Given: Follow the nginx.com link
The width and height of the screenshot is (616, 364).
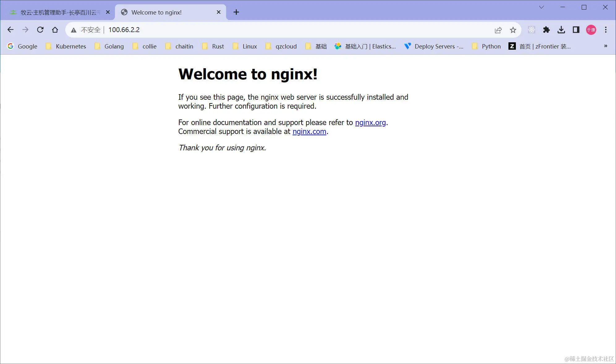Looking at the screenshot, I should tap(309, 132).
